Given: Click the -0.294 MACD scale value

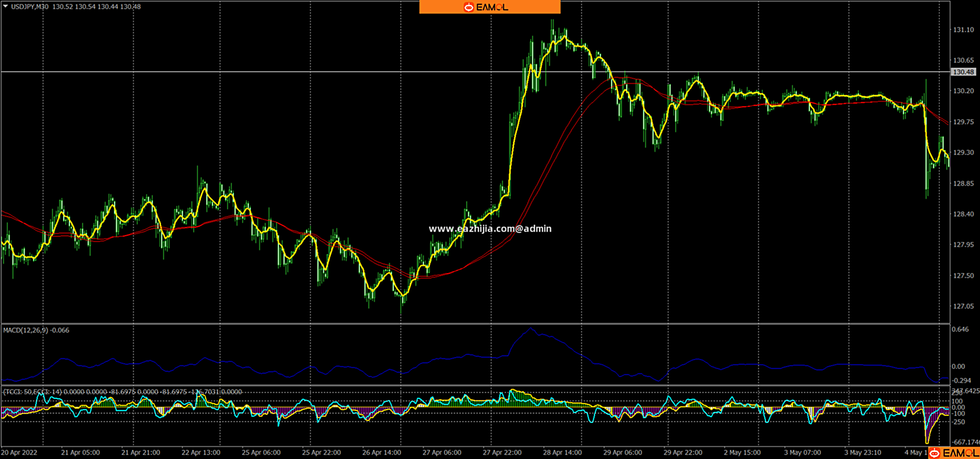Looking at the screenshot, I should click(961, 380).
